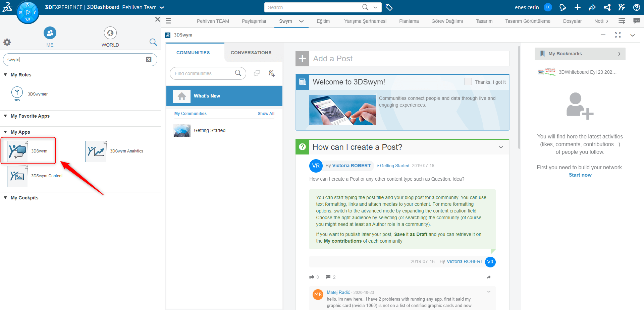
Task: Click the Add a Post plus button
Action: coord(302,59)
